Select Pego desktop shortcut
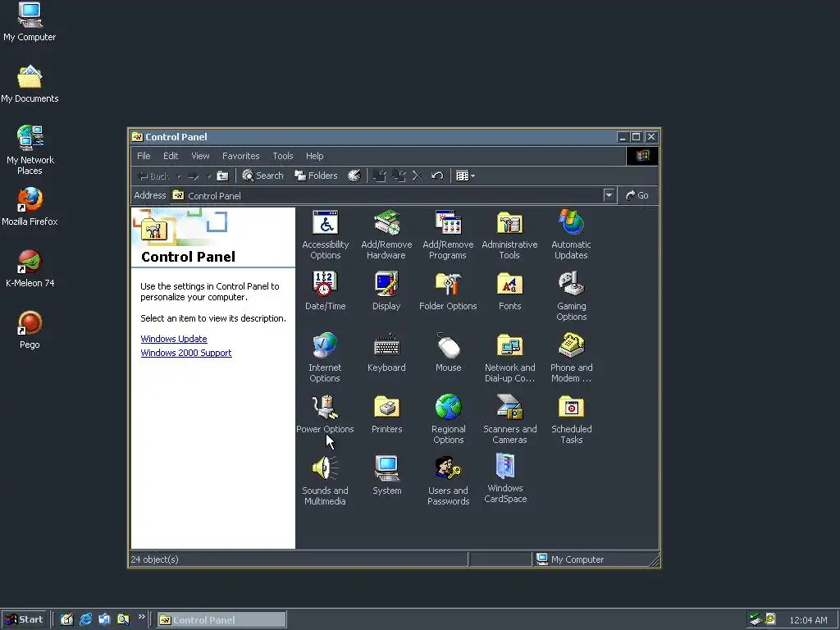Screen dimensions: 840x630 pos(30,330)
